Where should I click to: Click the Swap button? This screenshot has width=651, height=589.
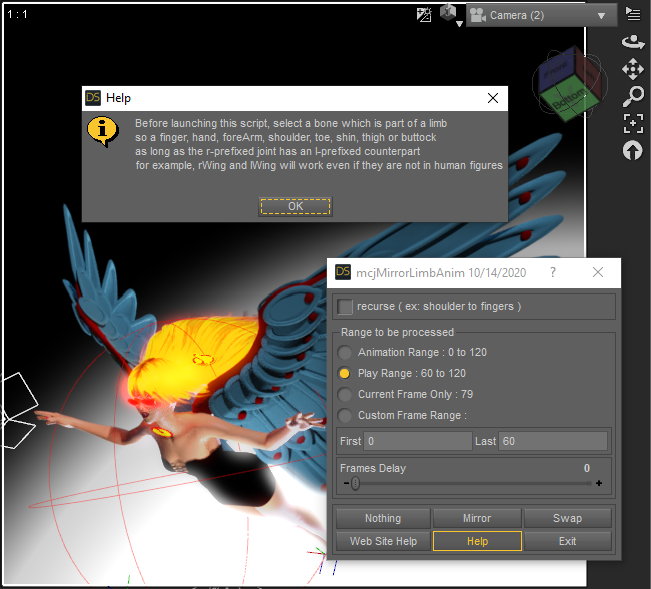point(568,518)
